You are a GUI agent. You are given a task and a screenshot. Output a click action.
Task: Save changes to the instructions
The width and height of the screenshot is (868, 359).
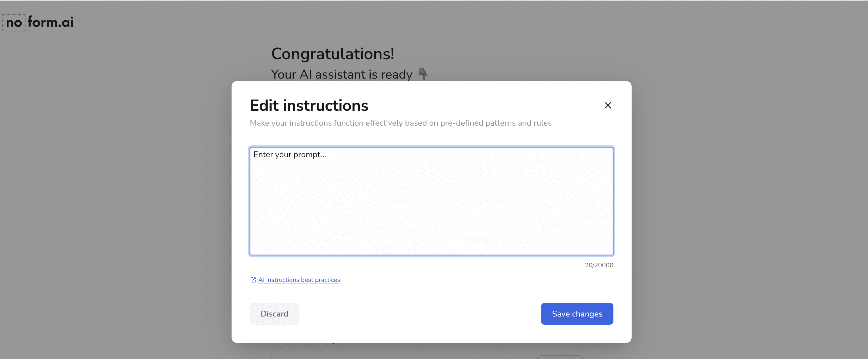(x=577, y=313)
